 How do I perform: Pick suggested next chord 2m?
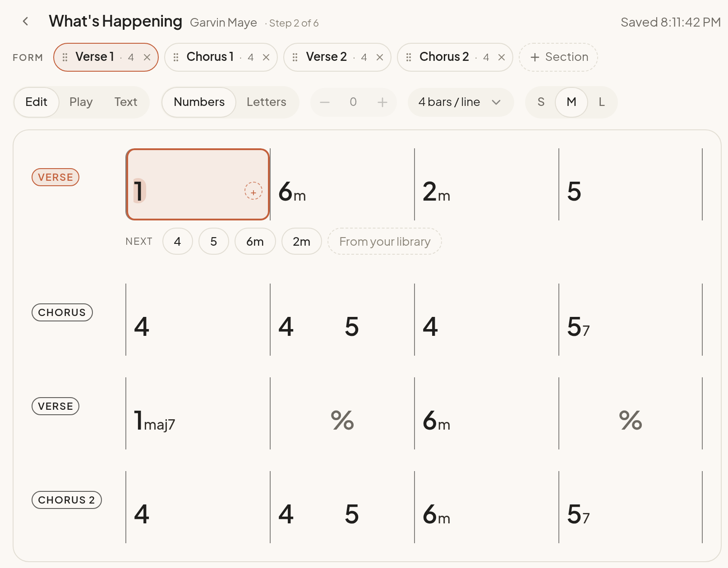(302, 242)
